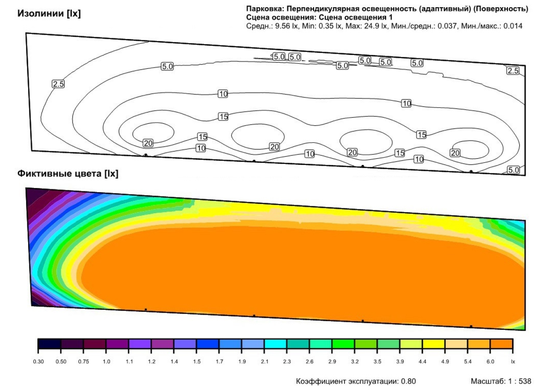Pick the deep orange swatch starting at 6.0

click(x=502, y=344)
